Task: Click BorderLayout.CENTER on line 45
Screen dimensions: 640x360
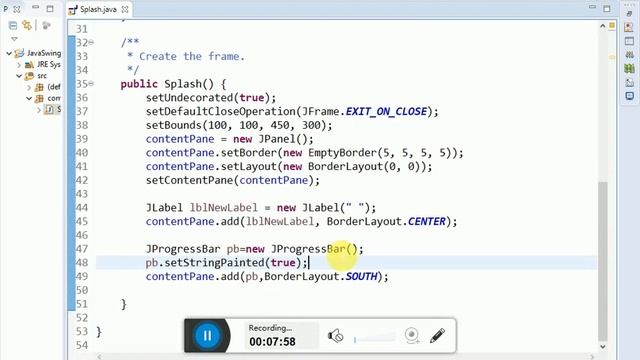Action: 386,221
